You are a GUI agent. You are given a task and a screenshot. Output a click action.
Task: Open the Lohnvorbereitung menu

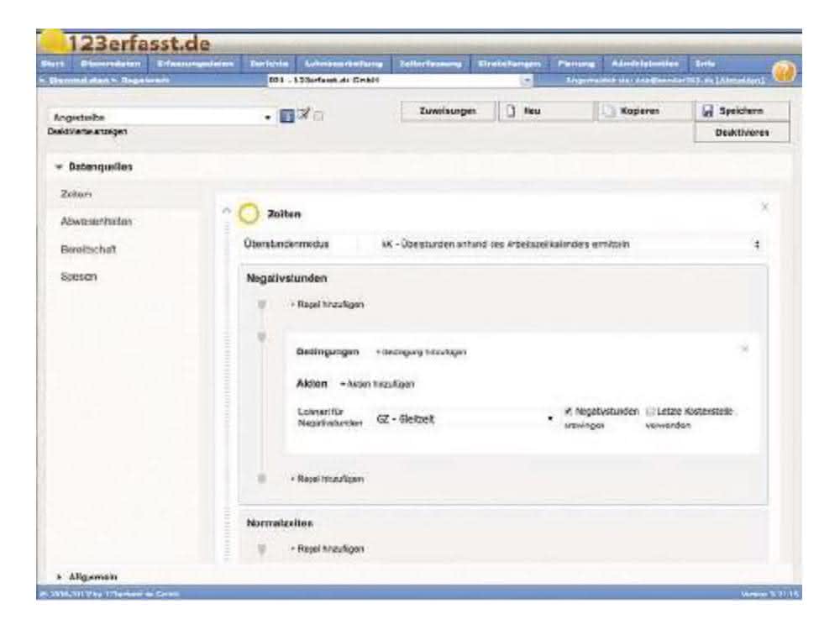344,64
